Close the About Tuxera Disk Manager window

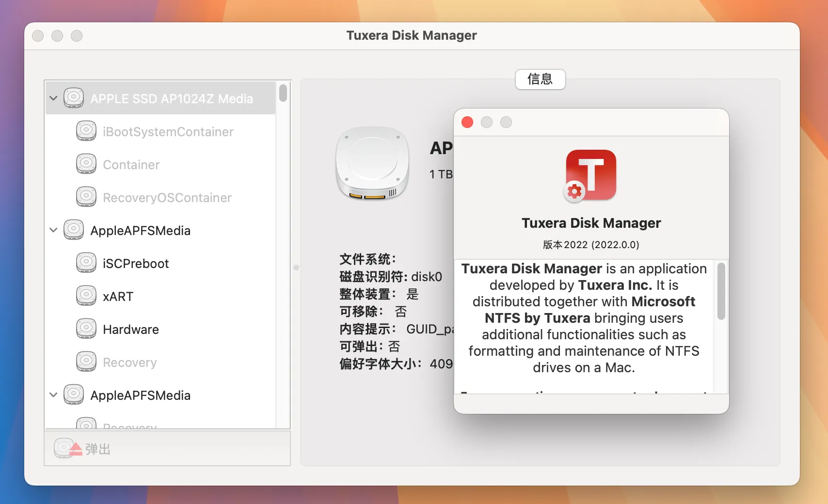[467, 122]
